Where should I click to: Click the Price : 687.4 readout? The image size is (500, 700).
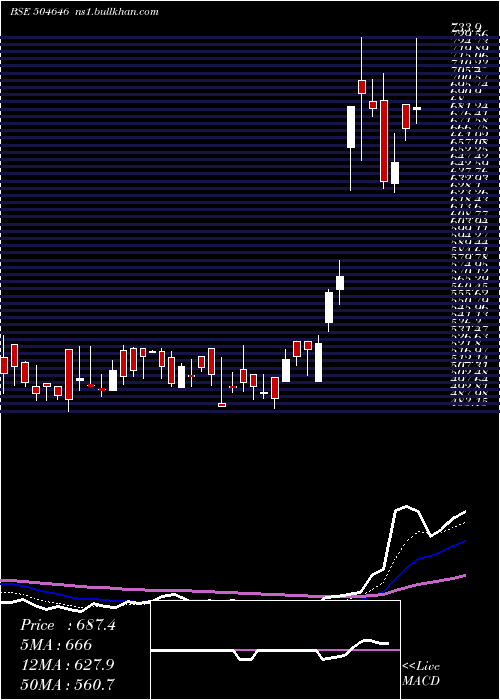point(68,625)
